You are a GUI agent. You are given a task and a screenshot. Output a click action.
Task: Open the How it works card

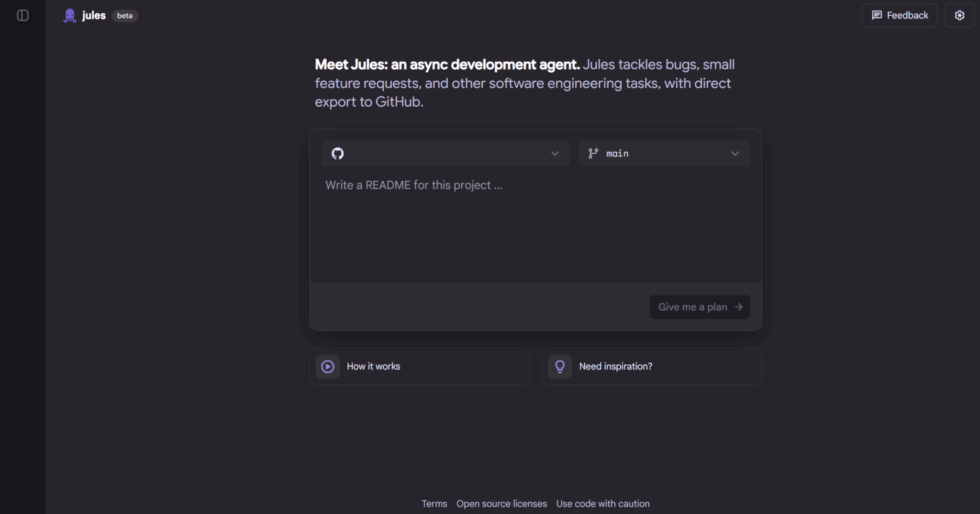(420, 367)
